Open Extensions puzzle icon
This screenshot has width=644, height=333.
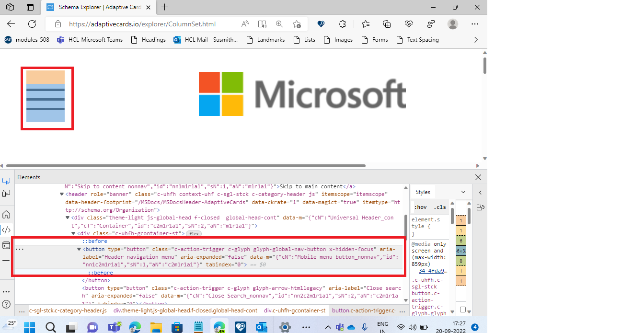pyautogui.click(x=342, y=24)
